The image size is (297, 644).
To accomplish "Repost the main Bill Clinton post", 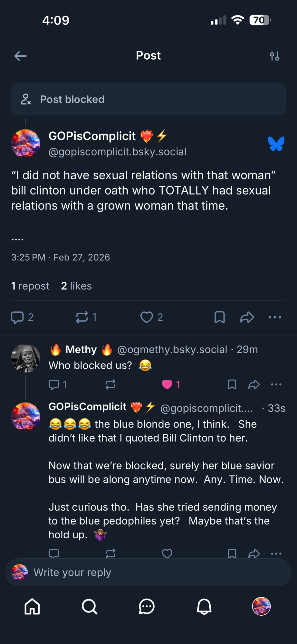I will click(82, 317).
